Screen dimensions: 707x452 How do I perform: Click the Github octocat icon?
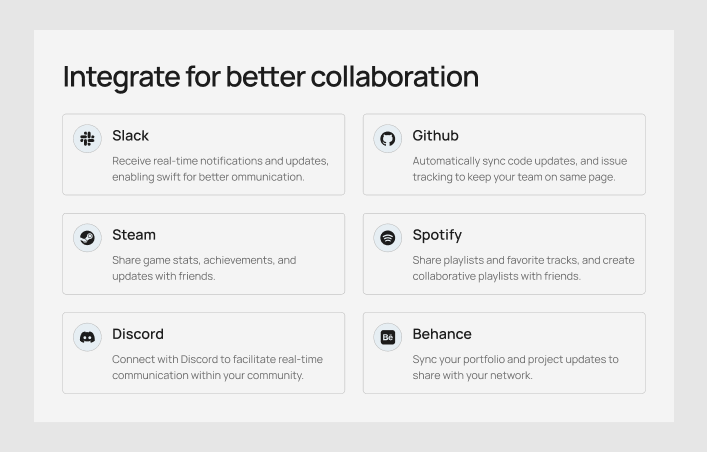pyautogui.click(x=388, y=138)
